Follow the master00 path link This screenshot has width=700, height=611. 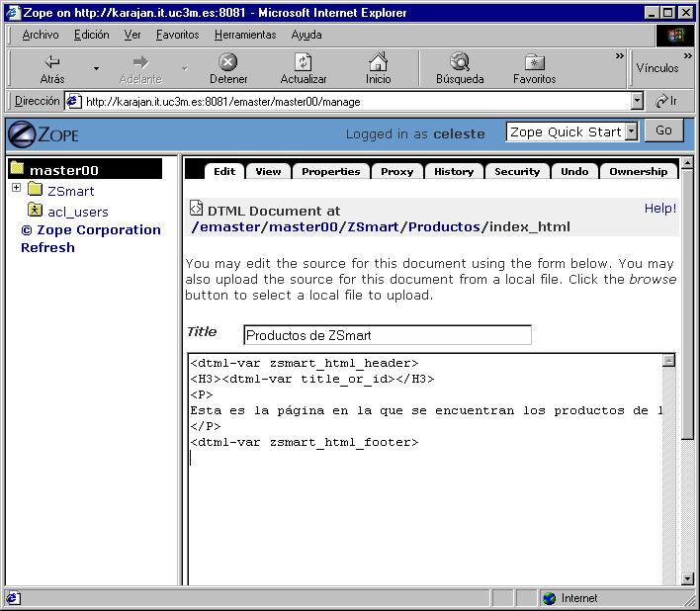pos(304,226)
